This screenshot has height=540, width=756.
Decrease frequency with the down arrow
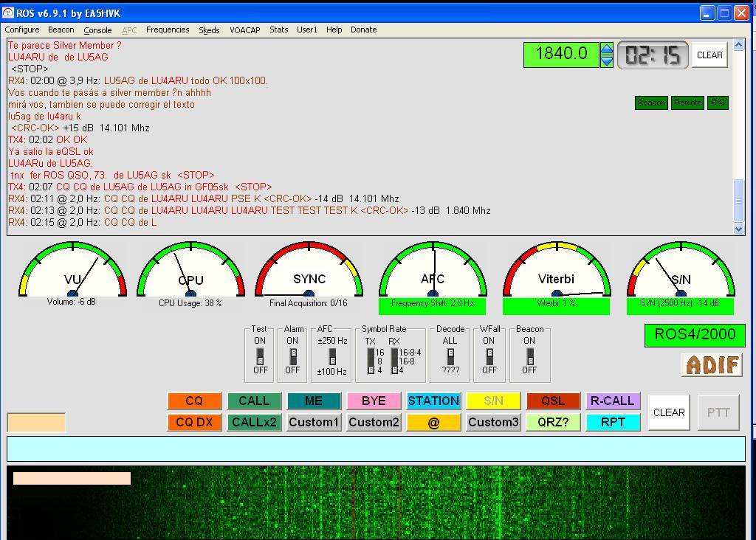tap(607, 61)
